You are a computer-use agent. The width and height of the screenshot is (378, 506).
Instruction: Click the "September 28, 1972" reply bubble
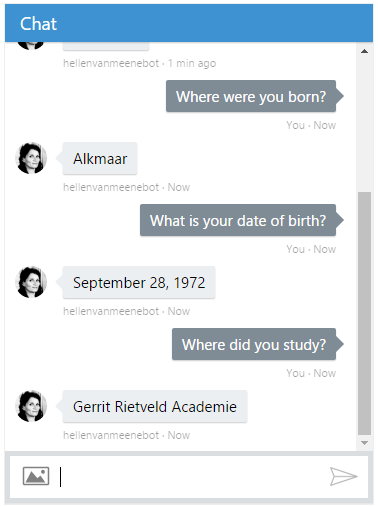pos(139,283)
